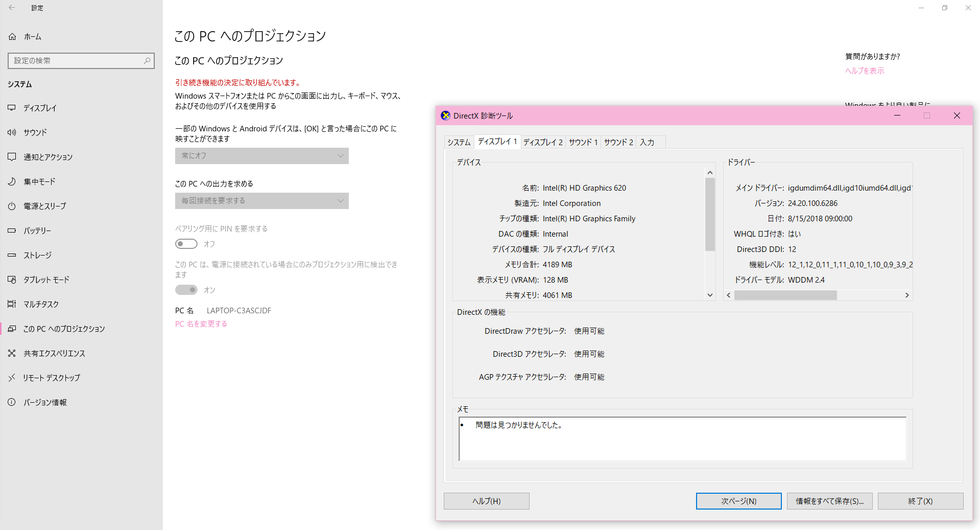The width and height of the screenshot is (980, 530).
Task: Open the About (バージョン情報) info icon
Action: click(x=12, y=402)
